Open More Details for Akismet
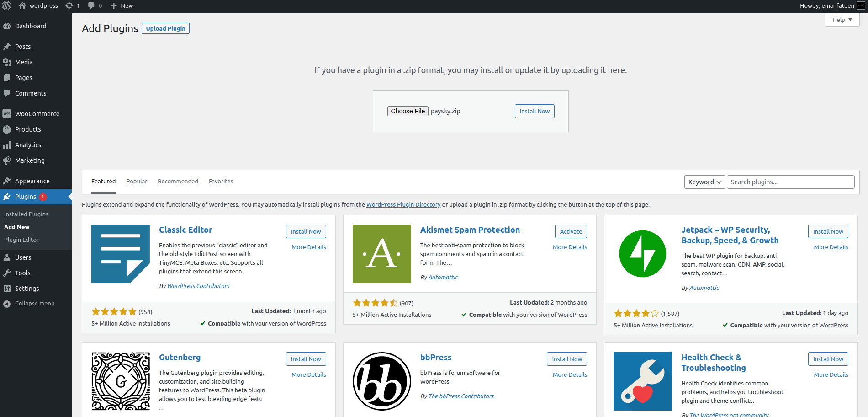 pyautogui.click(x=570, y=247)
